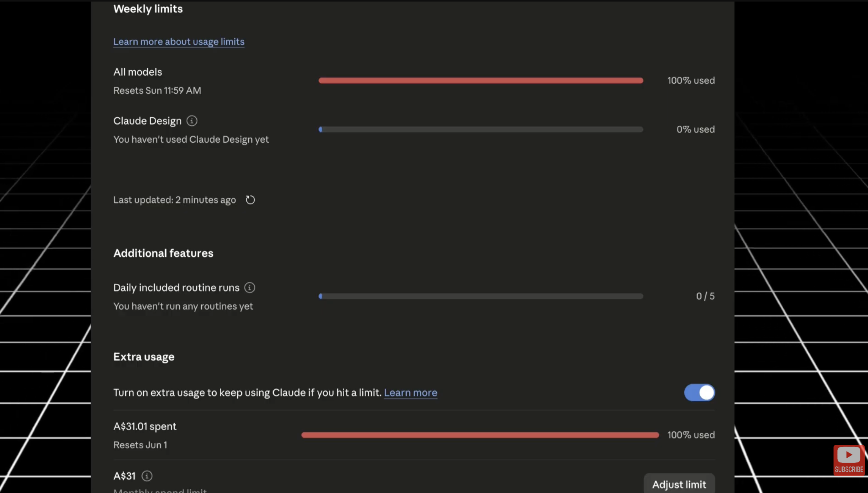The width and height of the screenshot is (868, 493).
Task: Click the Claude Design label
Action: tap(147, 121)
